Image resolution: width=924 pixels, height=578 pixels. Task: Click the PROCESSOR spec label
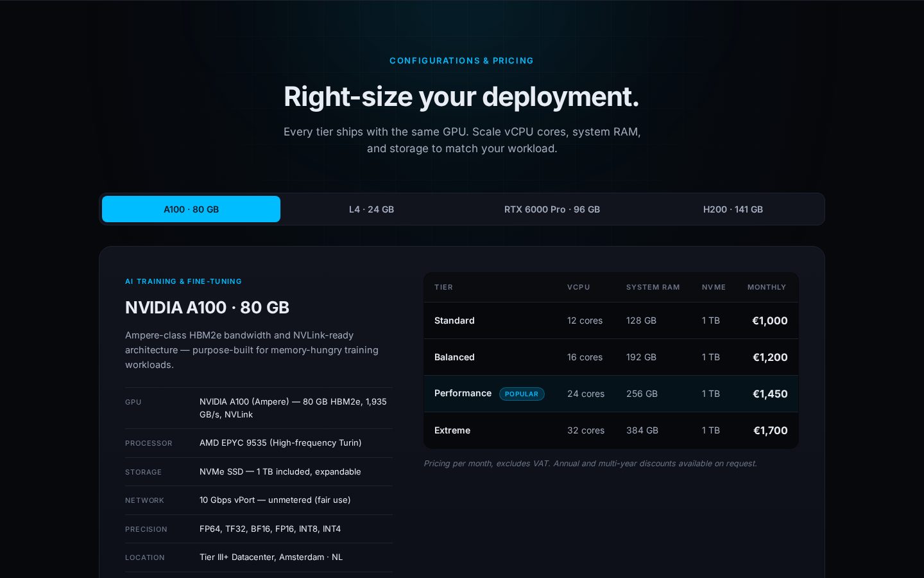(x=149, y=443)
